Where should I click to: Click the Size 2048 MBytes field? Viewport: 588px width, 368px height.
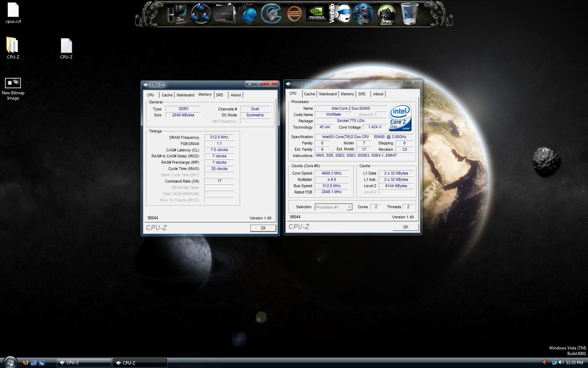(183, 115)
